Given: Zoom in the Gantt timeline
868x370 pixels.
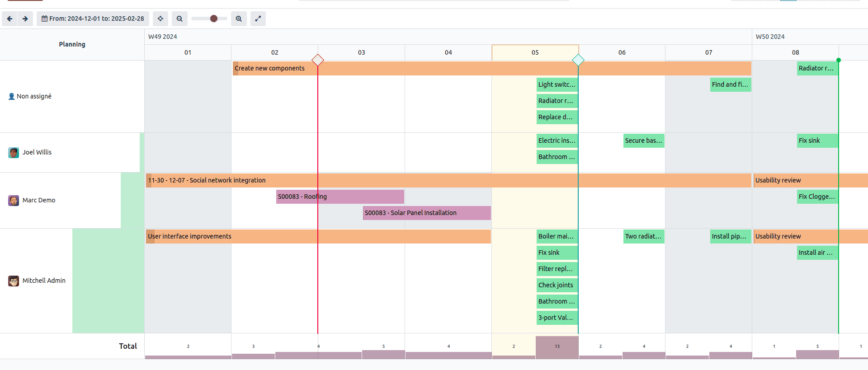Looking at the screenshot, I should [239, 19].
